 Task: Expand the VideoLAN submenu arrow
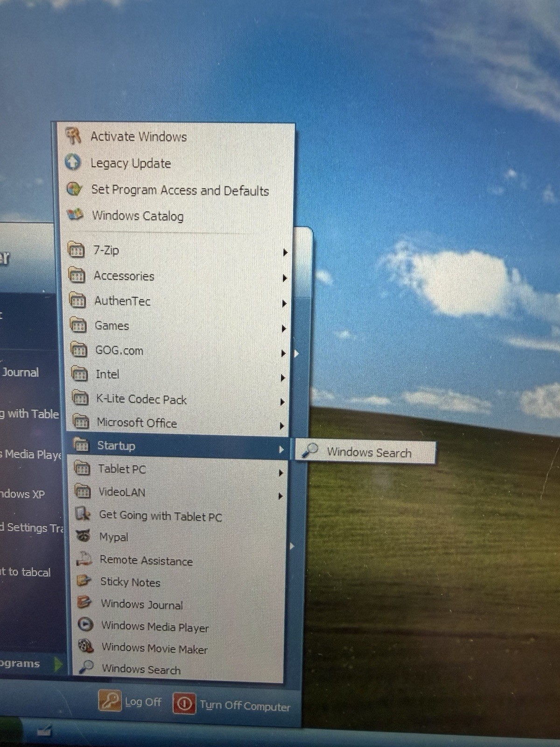280,496
